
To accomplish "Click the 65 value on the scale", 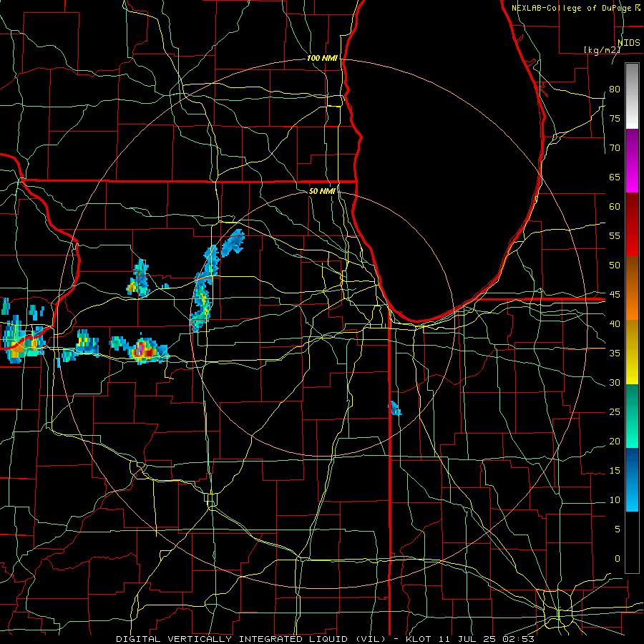I will pos(615,177).
